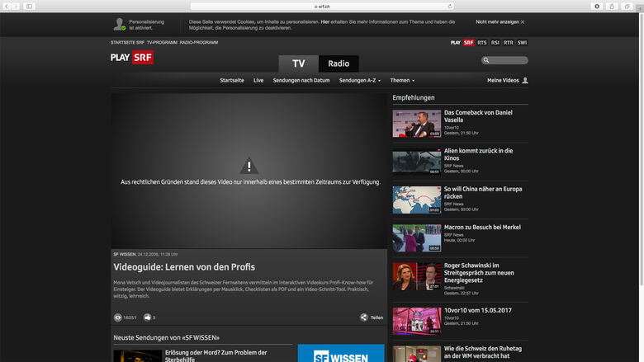Open 'Wie die Schweiz den Ruhetag' title

483,352
